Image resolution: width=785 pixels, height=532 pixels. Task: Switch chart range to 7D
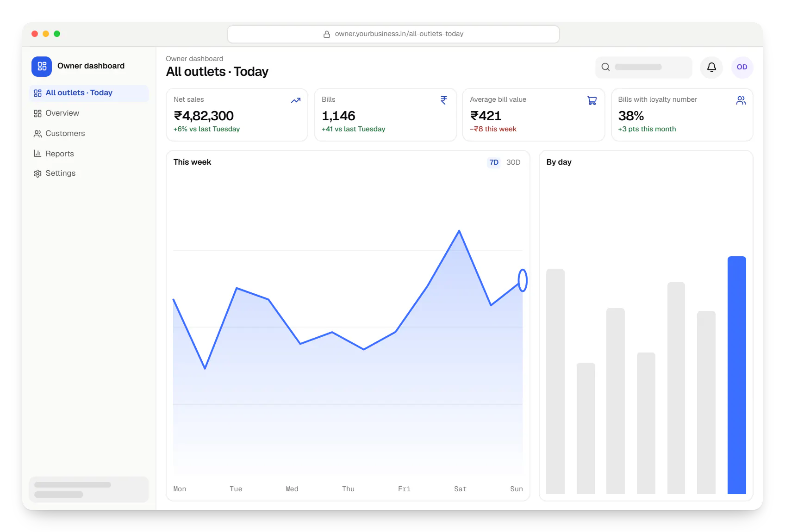coord(494,162)
